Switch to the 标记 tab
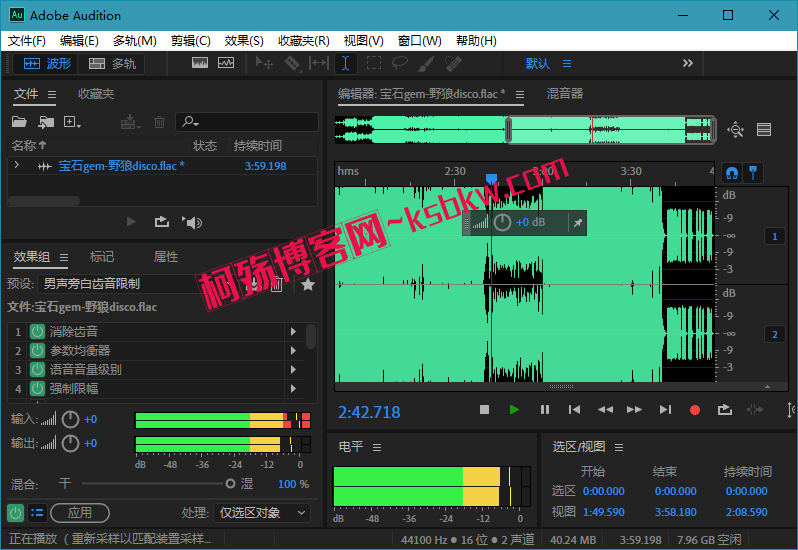798x550 pixels. pyautogui.click(x=102, y=256)
